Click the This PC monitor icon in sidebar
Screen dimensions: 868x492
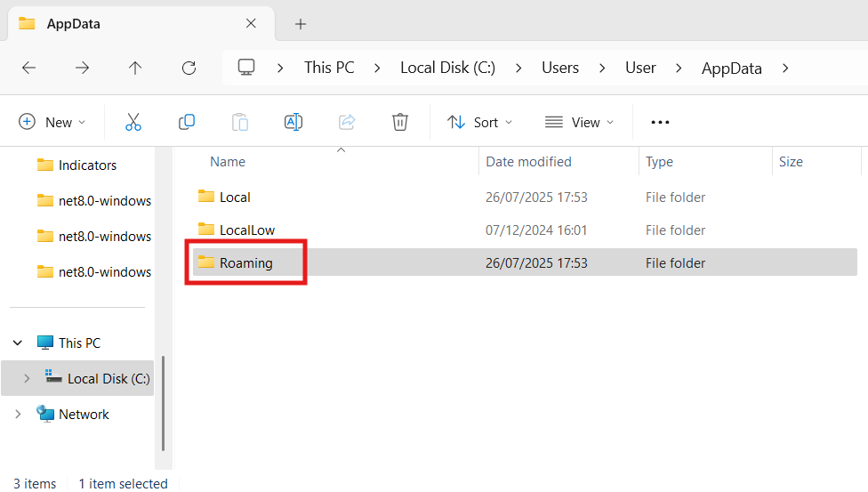45,343
